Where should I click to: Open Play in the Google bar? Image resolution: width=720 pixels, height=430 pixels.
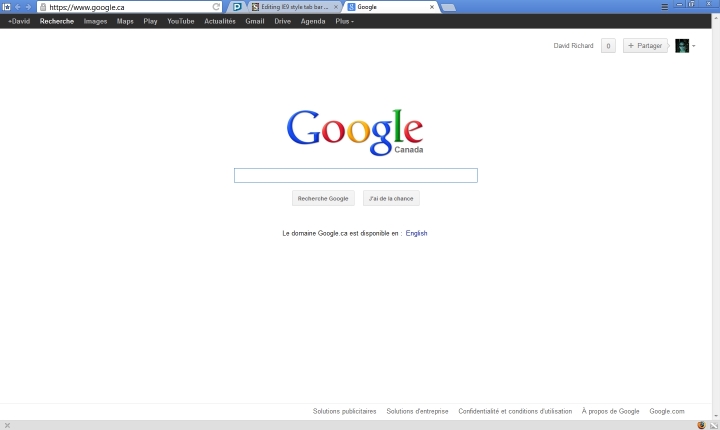(x=150, y=21)
